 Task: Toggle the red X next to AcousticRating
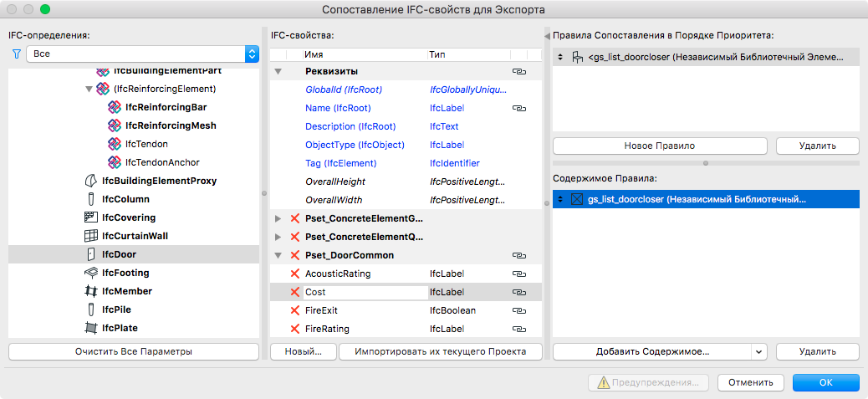(294, 274)
